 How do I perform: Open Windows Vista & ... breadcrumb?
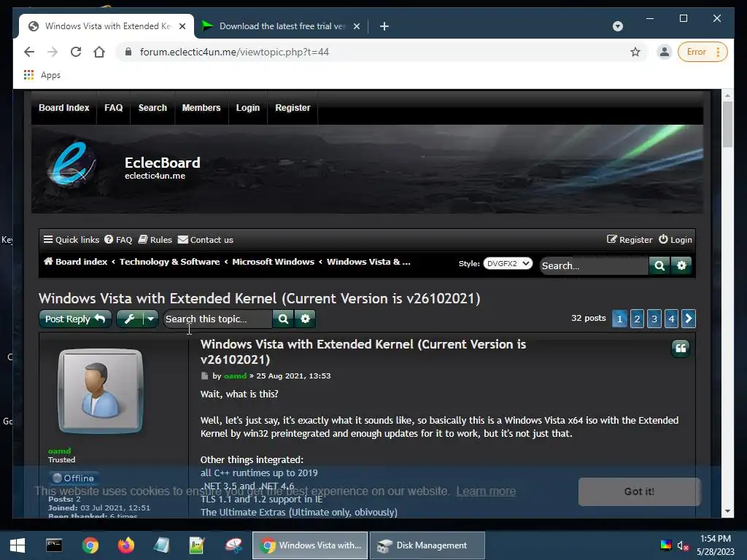[368, 262]
